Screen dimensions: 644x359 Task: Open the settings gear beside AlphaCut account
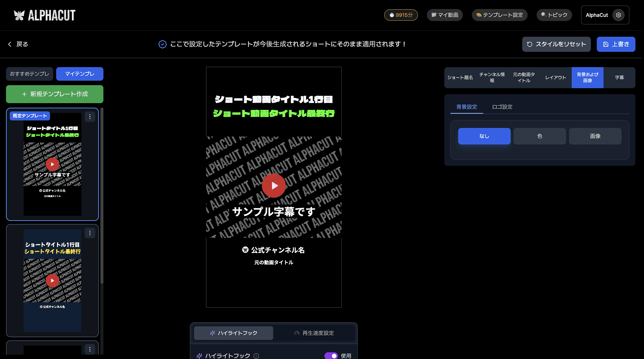coord(619,15)
